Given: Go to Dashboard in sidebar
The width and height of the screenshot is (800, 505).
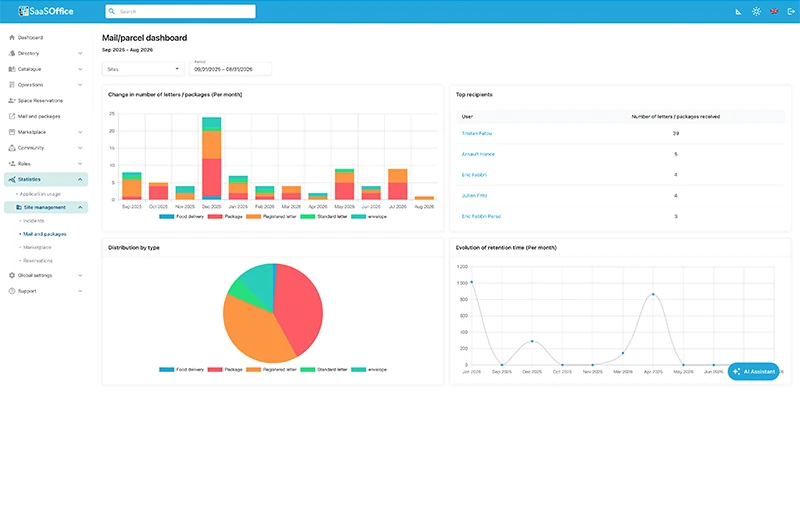Looking at the screenshot, I should 30,37.
